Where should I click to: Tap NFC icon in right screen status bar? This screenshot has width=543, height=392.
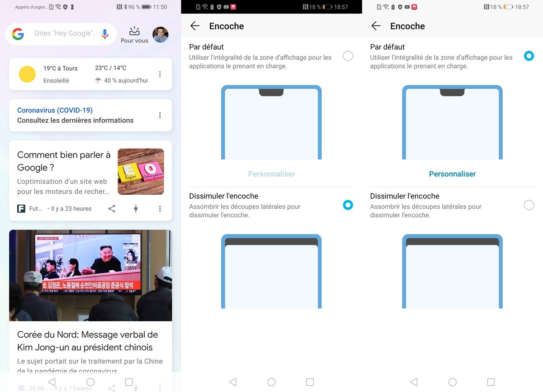[486, 7]
